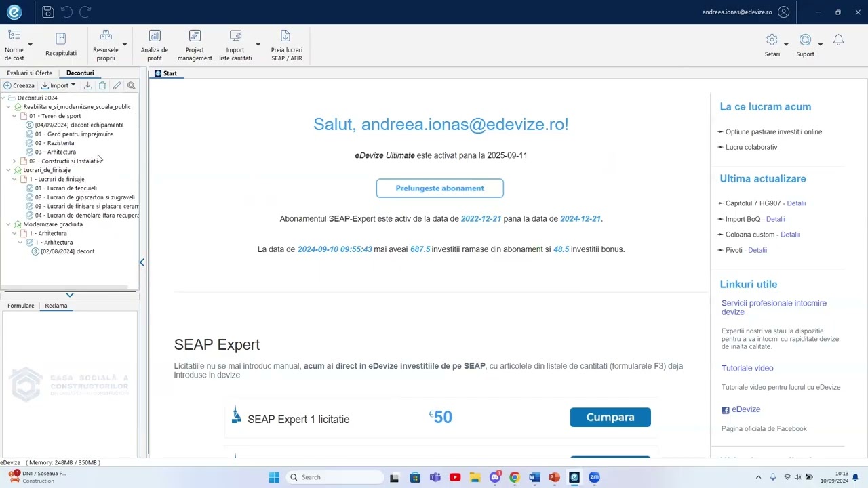Collapse the left sidebar panel arrow

pyautogui.click(x=142, y=262)
